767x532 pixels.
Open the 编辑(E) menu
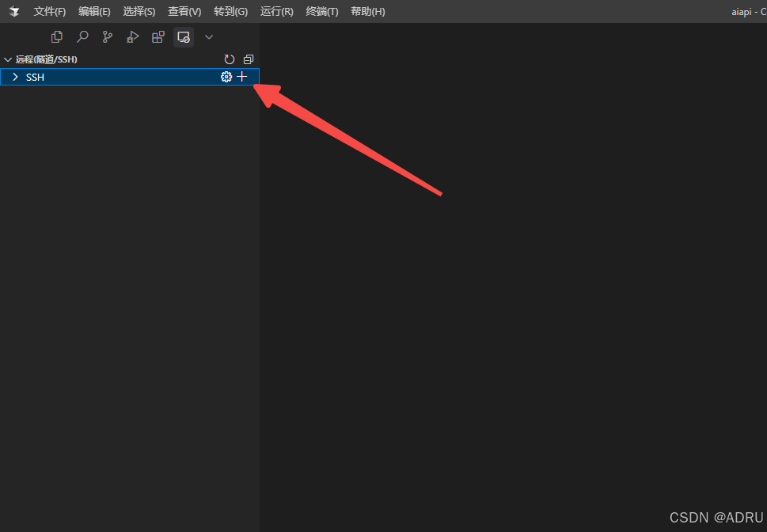(94, 11)
